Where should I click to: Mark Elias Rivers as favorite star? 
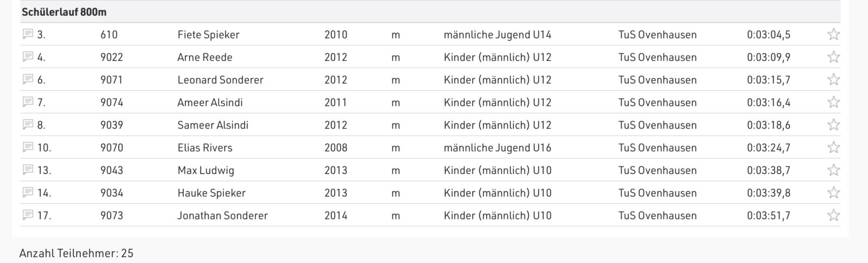click(x=834, y=148)
